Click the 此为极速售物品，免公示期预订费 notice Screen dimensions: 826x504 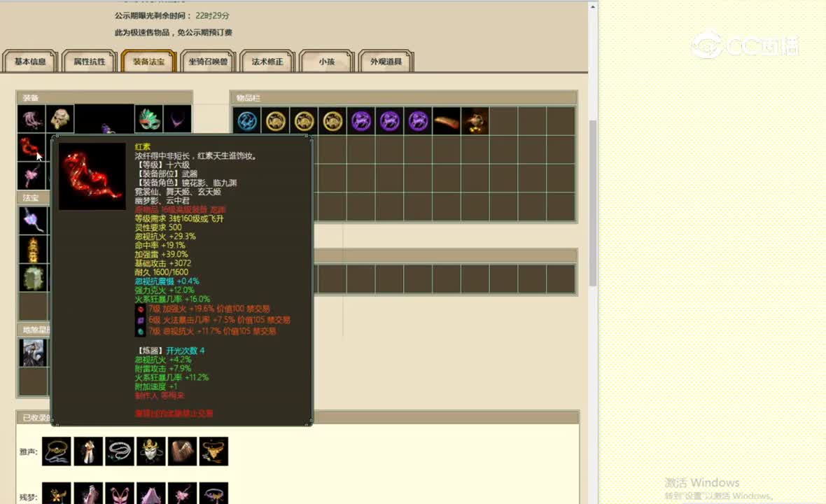click(174, 33)
